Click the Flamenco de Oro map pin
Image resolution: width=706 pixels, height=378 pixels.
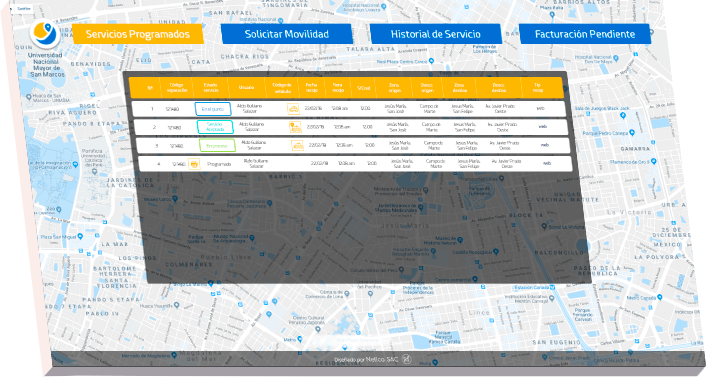tap(653, 161)
